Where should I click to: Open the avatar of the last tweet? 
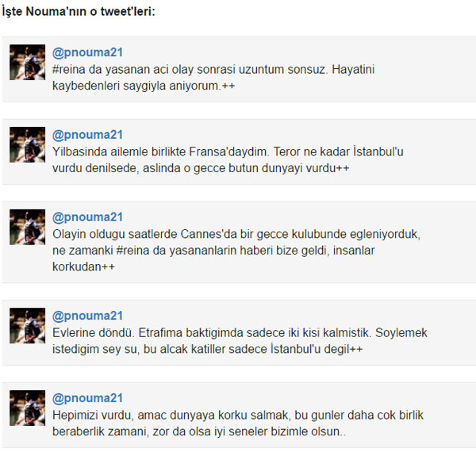coord(27,408)
